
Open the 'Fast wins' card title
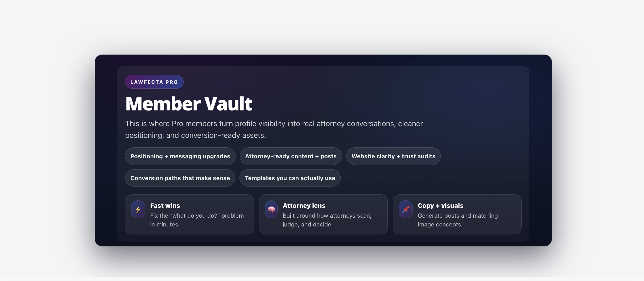[165, 206]
